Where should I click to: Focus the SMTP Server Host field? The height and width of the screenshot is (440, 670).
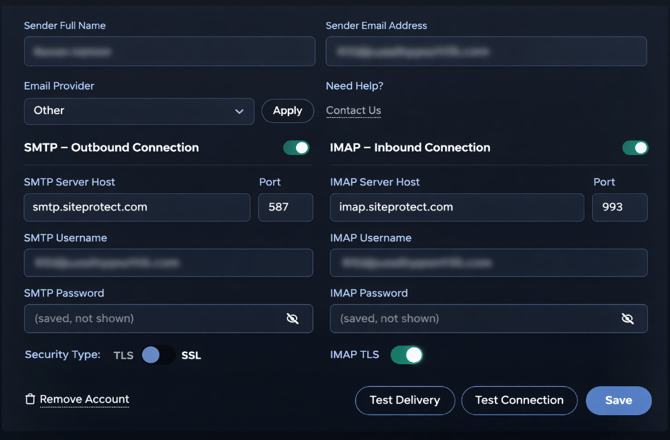point(137,207)
